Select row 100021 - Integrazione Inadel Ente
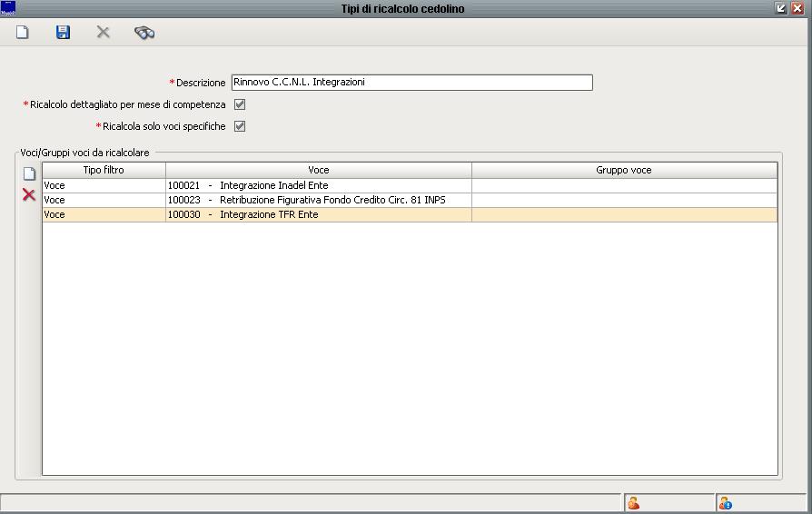 (410, 185)
